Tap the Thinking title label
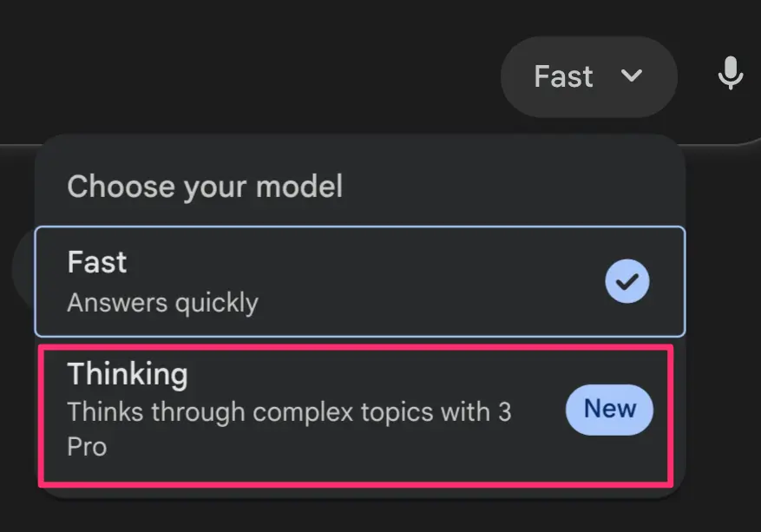Screen dimensions: 761x532 point(127,373)
